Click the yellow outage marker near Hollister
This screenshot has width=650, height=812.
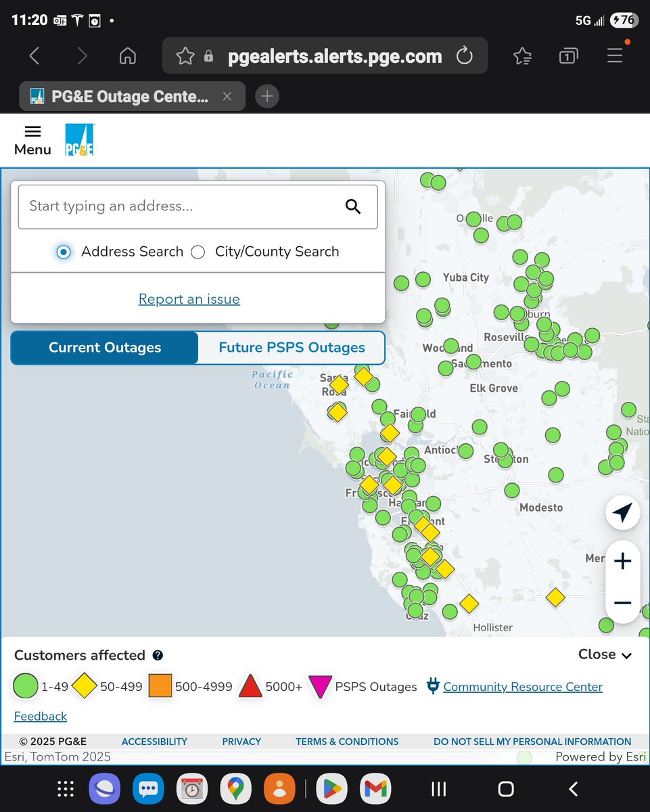469,603
